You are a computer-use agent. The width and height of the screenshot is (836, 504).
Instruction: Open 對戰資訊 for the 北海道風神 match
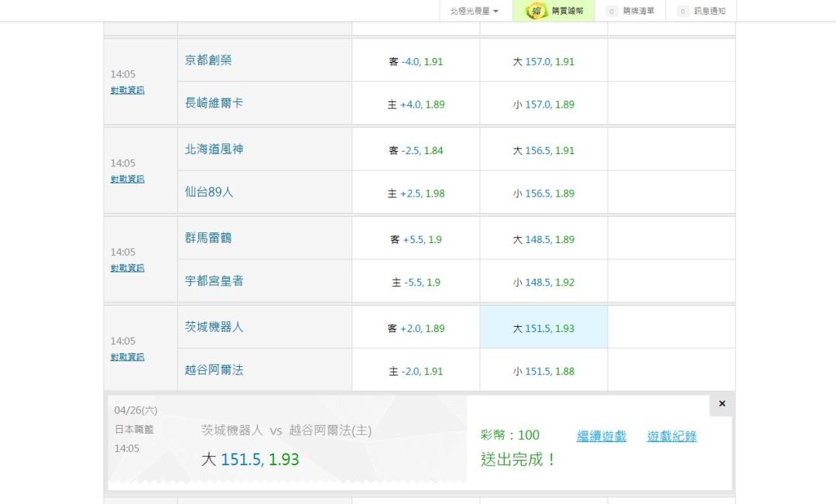(127, 179)
